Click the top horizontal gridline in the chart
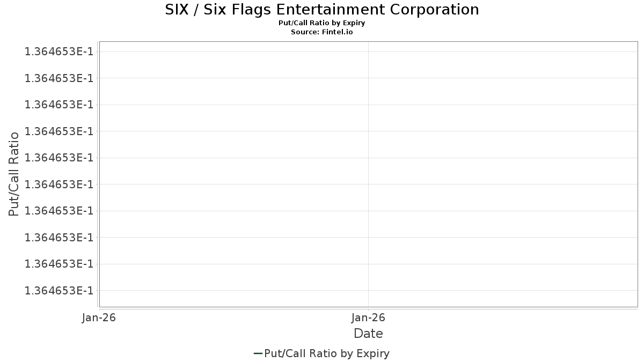 (368, 51)
